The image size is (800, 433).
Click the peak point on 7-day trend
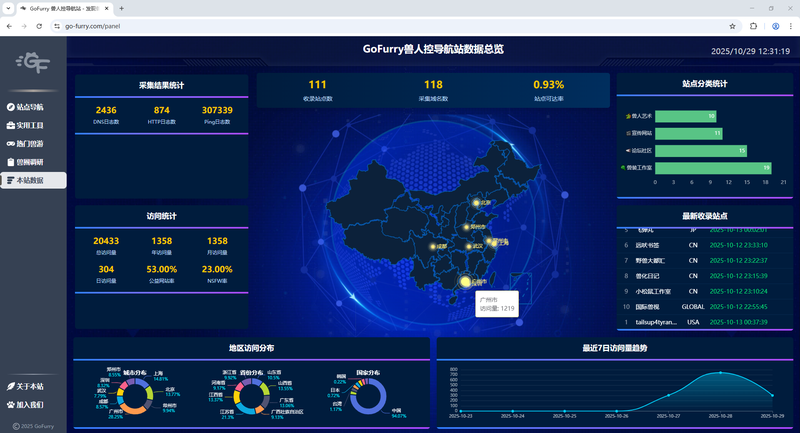pyautogui.click(x=718, y=373)
